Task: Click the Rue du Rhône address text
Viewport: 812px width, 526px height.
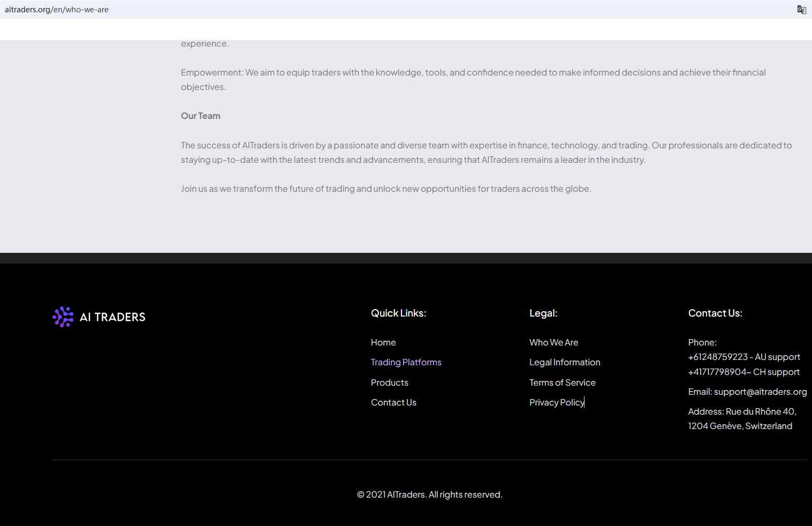Action: (x=742, y=418)
